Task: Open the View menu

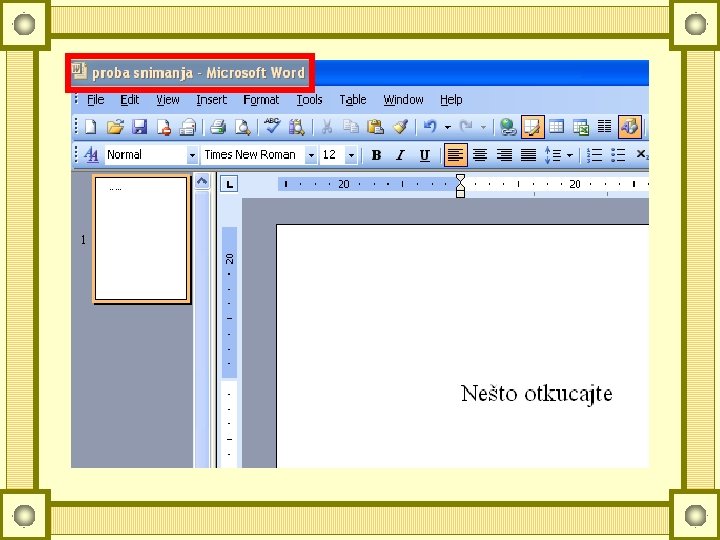Action: pos(168,100)
